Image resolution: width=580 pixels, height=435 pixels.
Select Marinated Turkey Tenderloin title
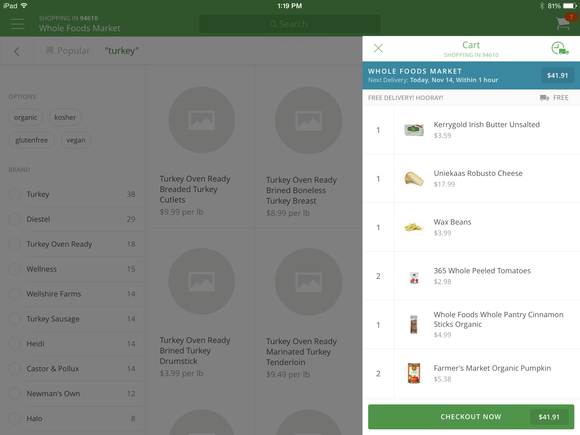point(301,351)
